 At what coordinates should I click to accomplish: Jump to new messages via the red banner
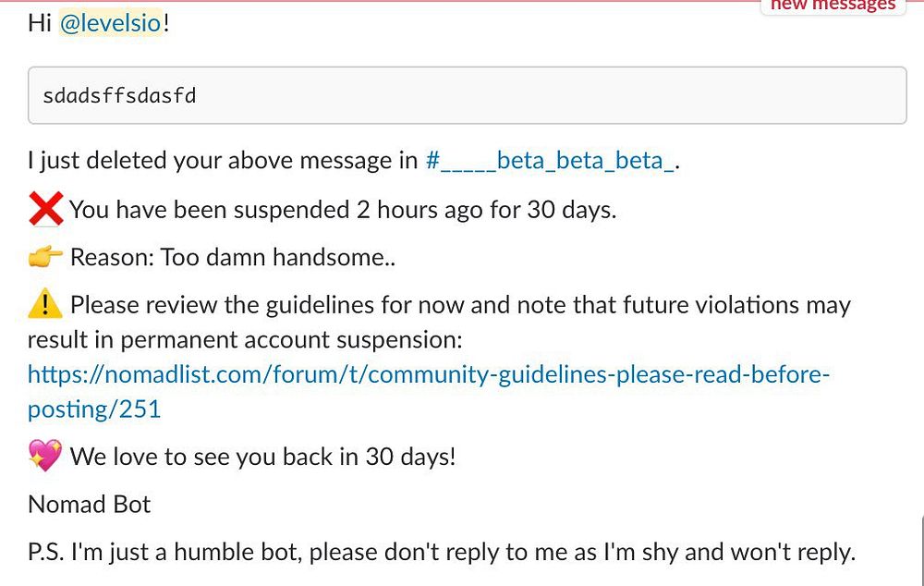832,6
